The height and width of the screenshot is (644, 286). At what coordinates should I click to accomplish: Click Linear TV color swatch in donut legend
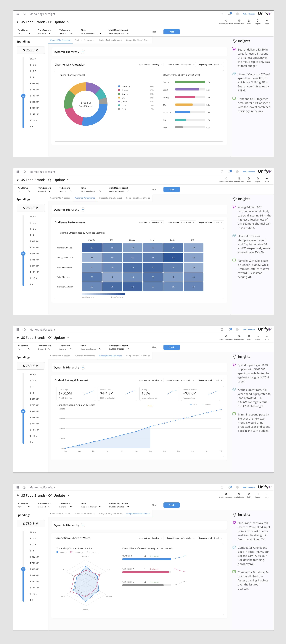119,87
